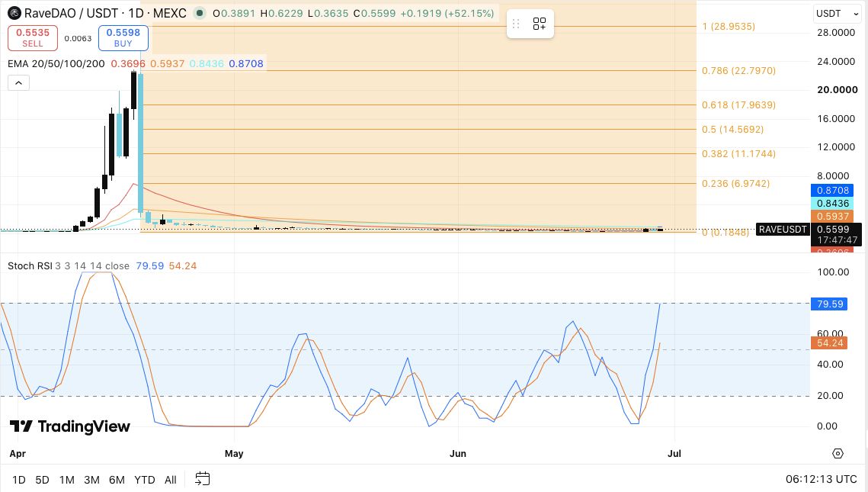This screenshot has height=492, width=868.
Task: Select the 1M time range
Action: click(67, 480)
